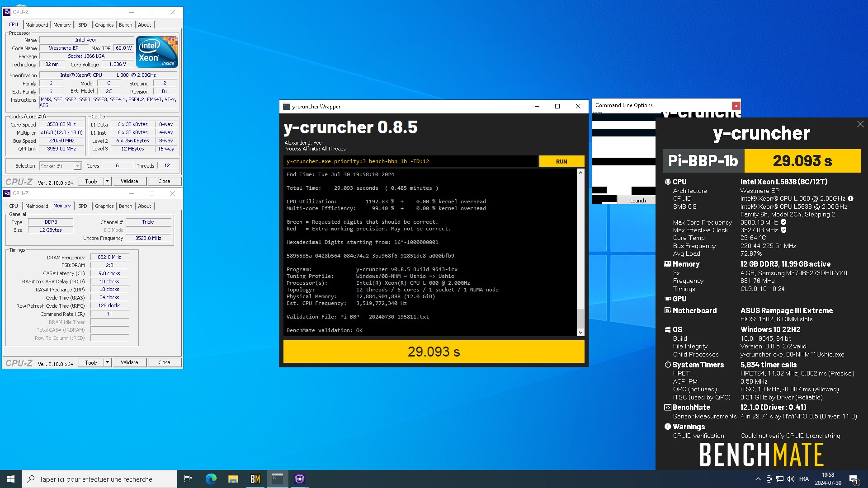
Task: Click Windows taskbar search box
Action: click(x=99, y=479)
